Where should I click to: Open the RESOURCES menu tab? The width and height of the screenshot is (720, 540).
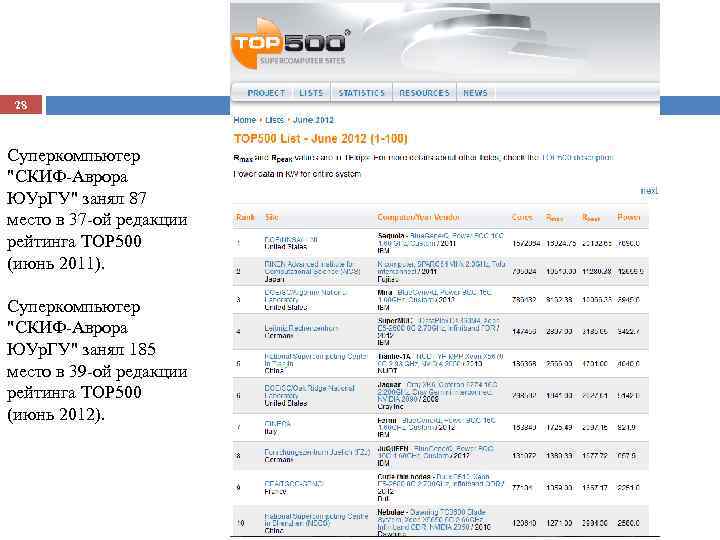coord(424,93)
